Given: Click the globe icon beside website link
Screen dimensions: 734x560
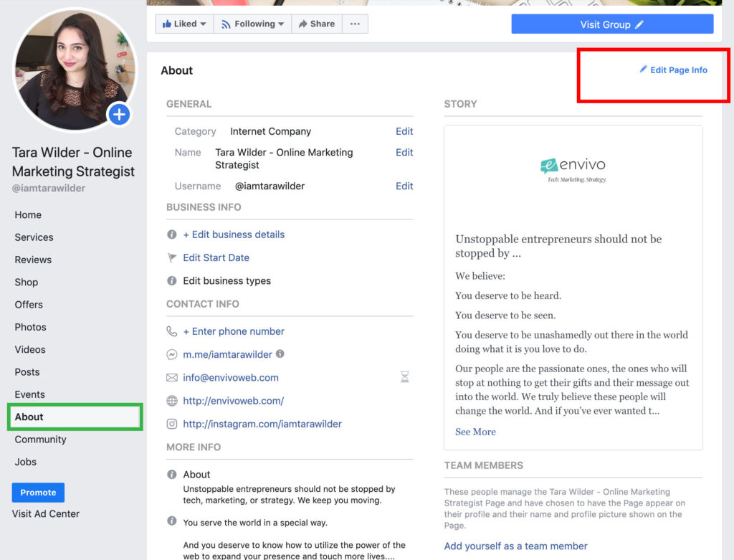Looking at the screenshot, I should (172, 401).
